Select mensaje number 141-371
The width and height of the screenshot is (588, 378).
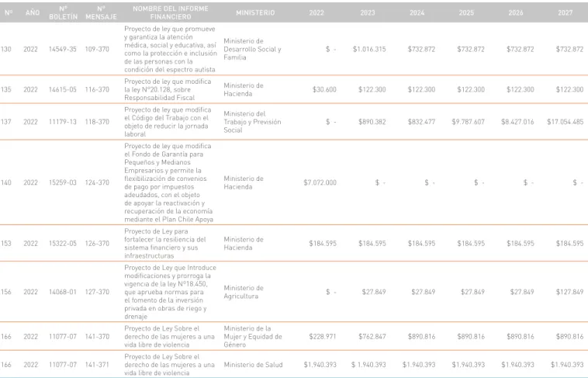97,365
